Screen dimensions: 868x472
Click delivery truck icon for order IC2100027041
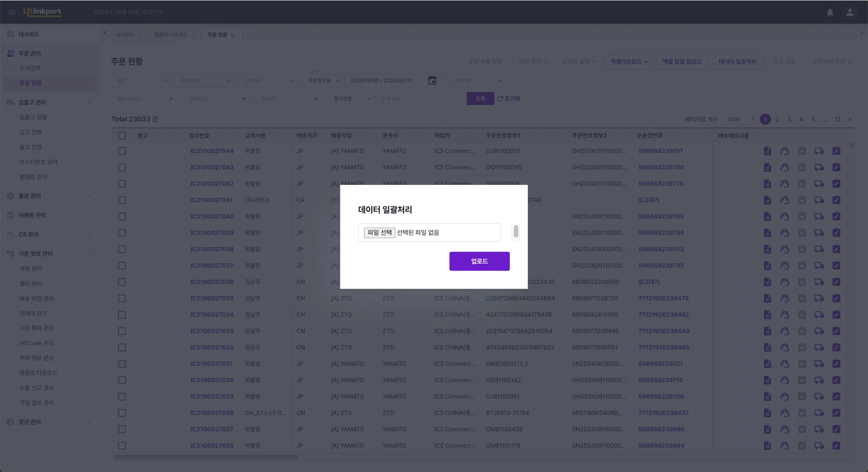point(819,200)
